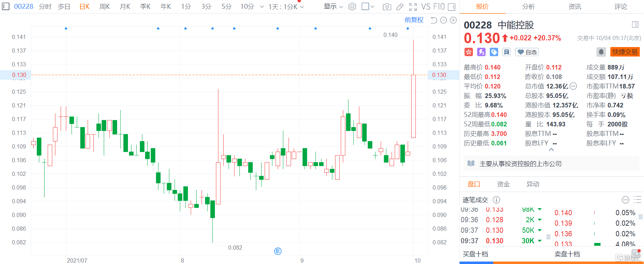The height and width of the screenshot is (264, 644).
Task: Zoom in chart with plus icon
Action: point(453,20)
